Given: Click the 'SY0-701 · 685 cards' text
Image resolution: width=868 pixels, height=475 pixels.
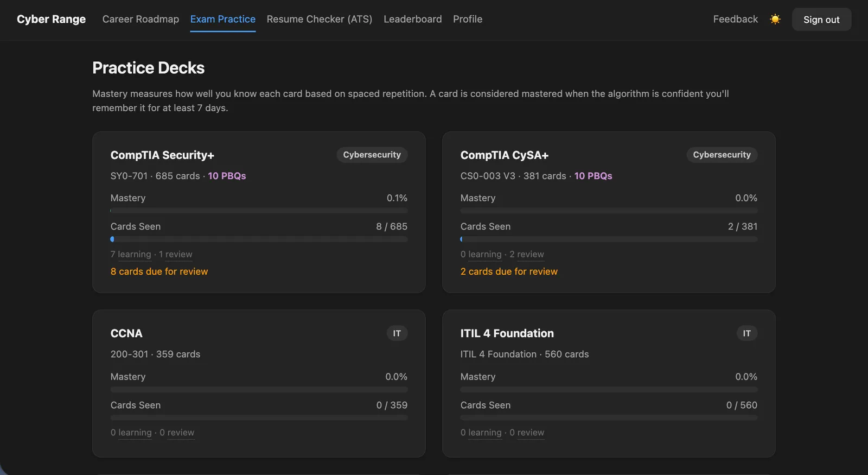Looking at the screenshot, I should click(x=155, y=176).
